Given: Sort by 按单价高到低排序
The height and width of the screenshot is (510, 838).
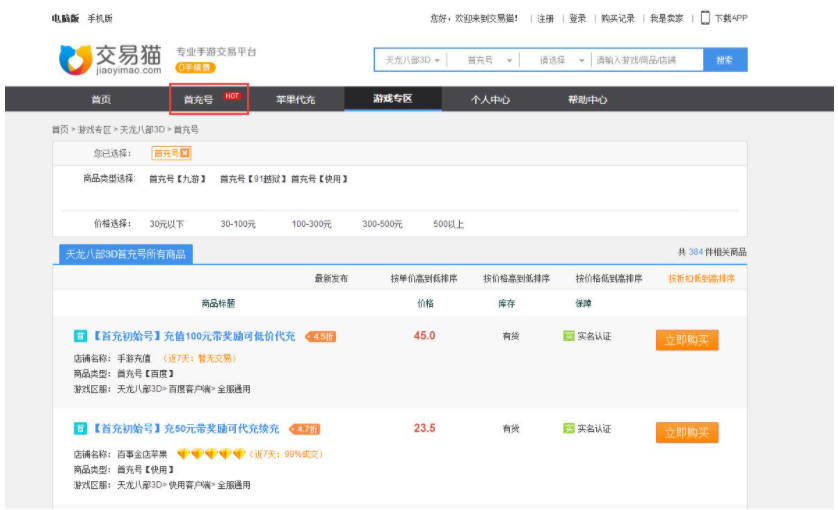Looking at the screenshot, I should tap(424, 279).
